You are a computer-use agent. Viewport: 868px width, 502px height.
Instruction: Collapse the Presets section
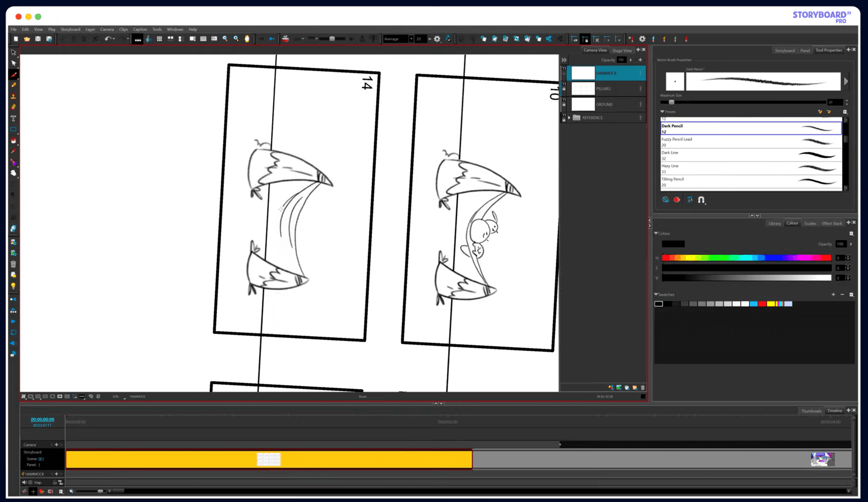[662, 111]
